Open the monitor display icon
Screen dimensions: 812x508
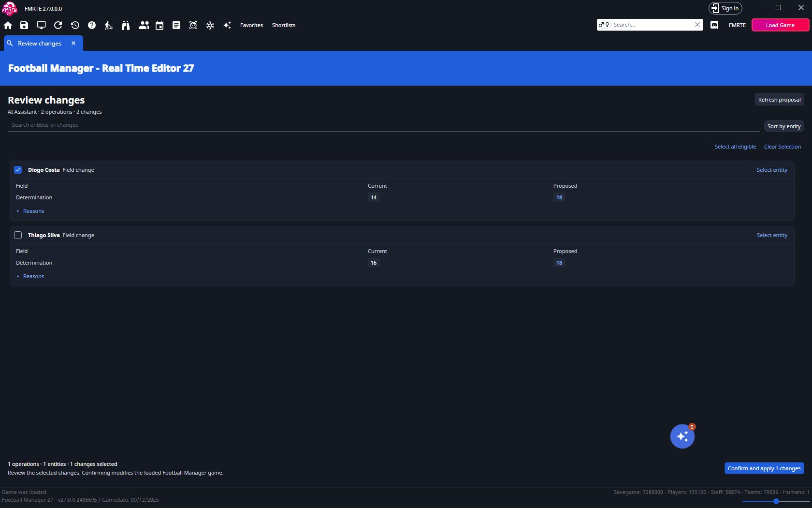click(42, 25)
